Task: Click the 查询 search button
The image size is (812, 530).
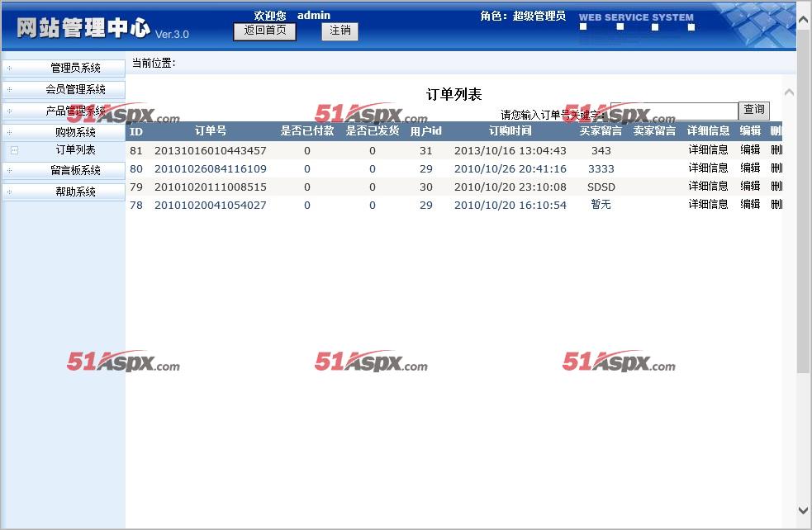Action: click(x=754, y=110)
